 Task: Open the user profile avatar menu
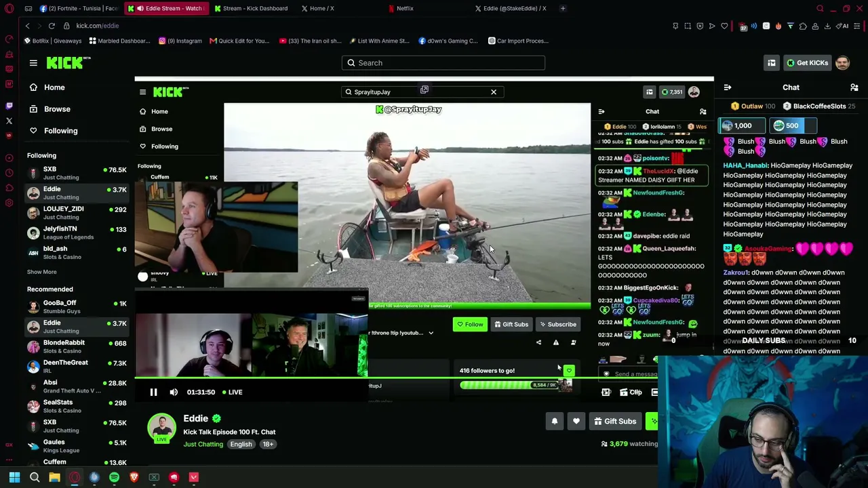842,63
